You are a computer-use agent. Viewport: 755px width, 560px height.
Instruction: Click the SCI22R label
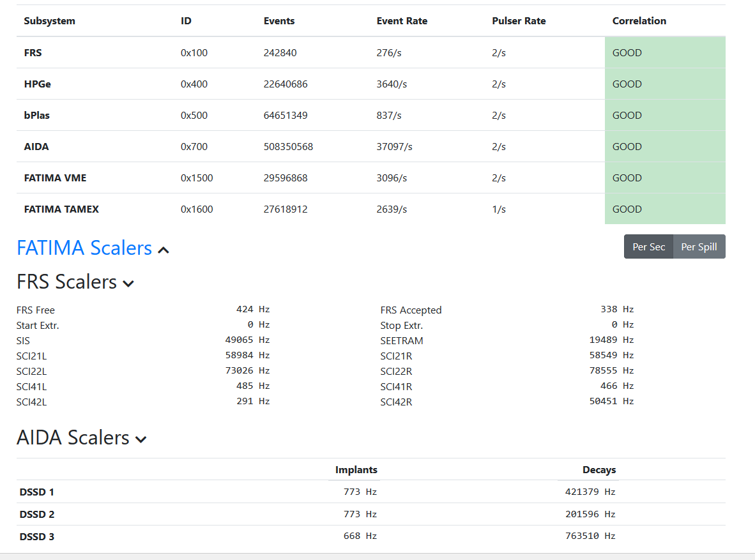coord(396,371)
